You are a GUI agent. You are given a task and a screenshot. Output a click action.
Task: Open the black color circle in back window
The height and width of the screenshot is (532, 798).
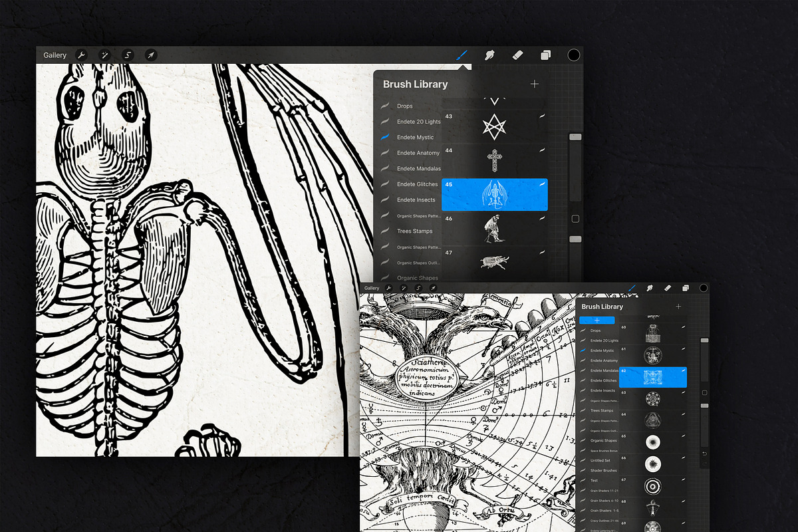[x=573, y=55]
